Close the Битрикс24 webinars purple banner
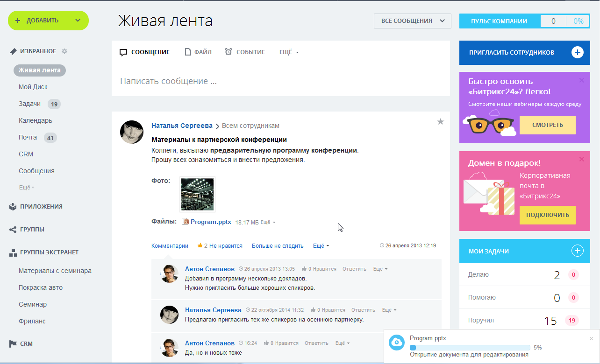Screen dimensions: 600x364 click(x=581, y=80)
